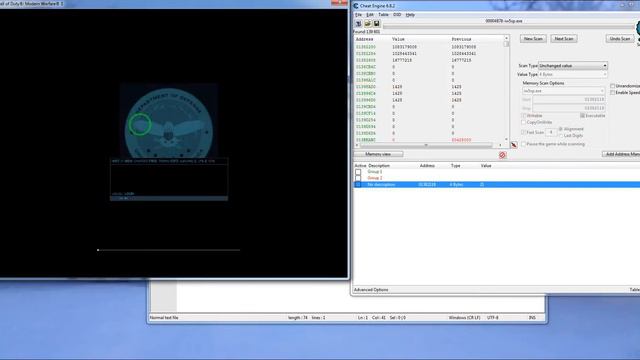Viewport: 640px width, 360px height.
Task: Click the Description column header in address list
Action: pyautogui.click(x=379, y=166)
